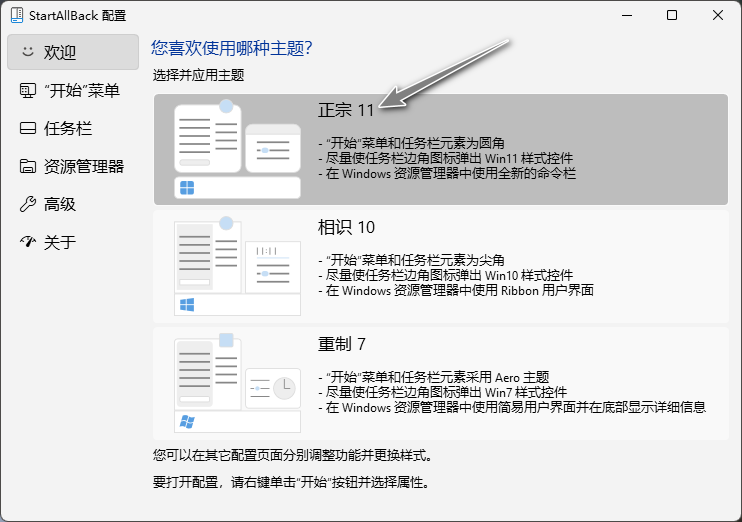The image size is (742, 522).
Task: Click the heading 您喜欢使用哪种主题?
Action: click(232, 48)
